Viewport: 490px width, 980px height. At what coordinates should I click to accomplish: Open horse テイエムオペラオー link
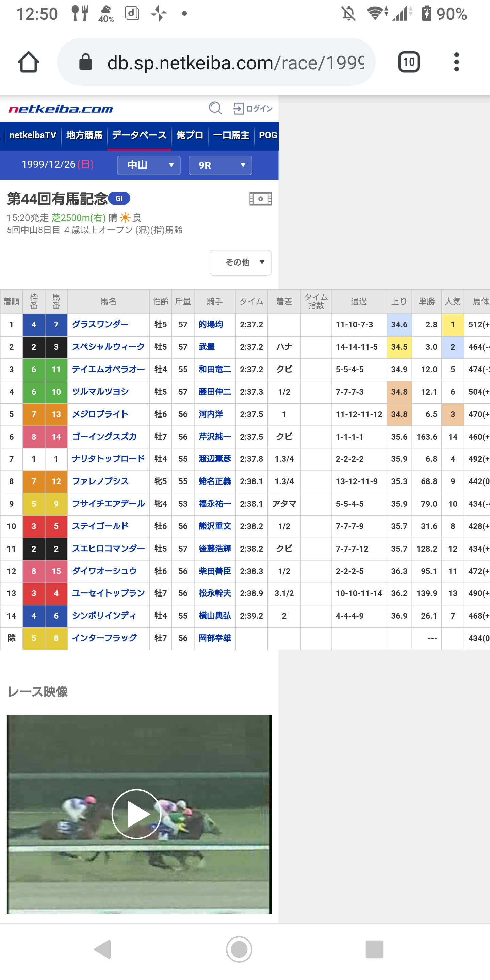click(x=109, y=370)
